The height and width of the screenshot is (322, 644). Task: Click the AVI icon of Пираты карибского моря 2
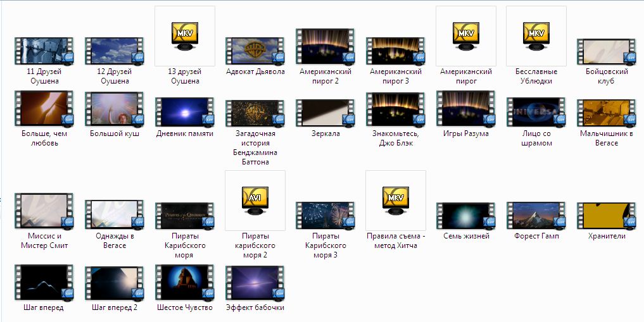click(x=255, y=201)
